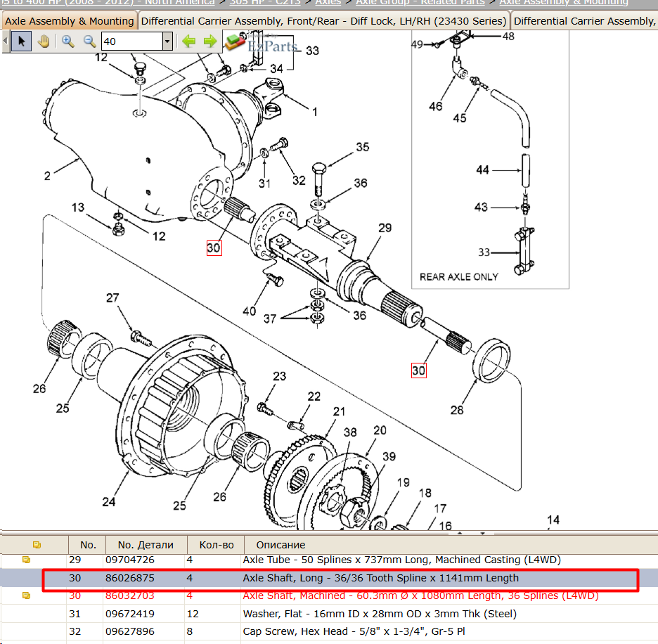Go to previous diagram with green left arrow
Screen dimensions: 658x644
pyautogui.click(x=189, y=41)
